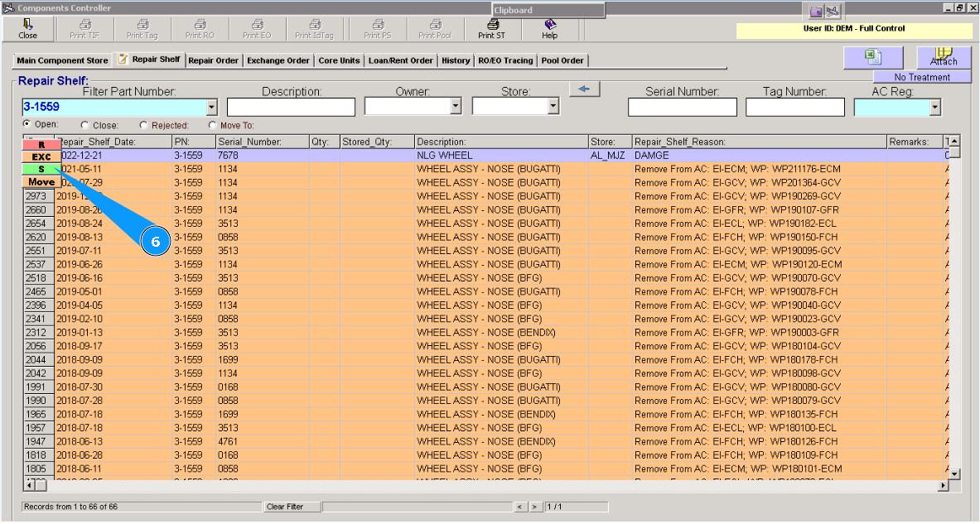Select the NLG WHEEL description cell
Image resolution: width=980 pixels, height=524 pixels.
[502, 155]
